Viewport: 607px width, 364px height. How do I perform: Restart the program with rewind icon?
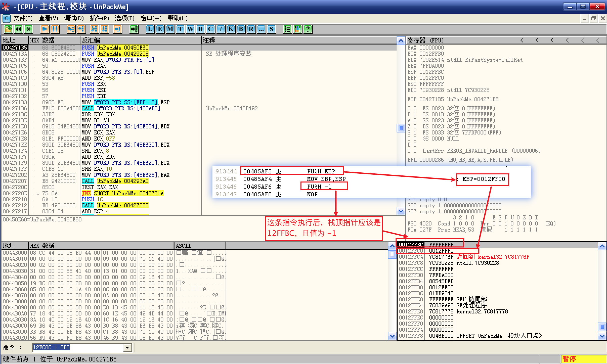point(18,29)
